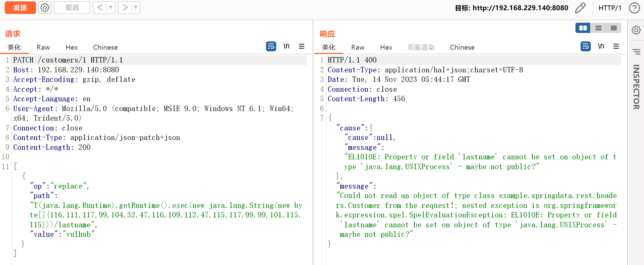Open Inspector settings gear icon

click(636, 30)
